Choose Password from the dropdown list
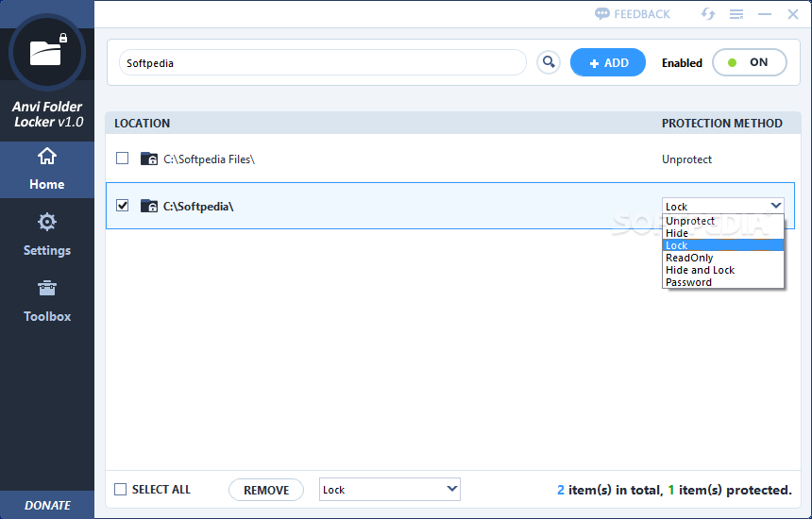Screen dimensions: 812x519 (723, 282)
